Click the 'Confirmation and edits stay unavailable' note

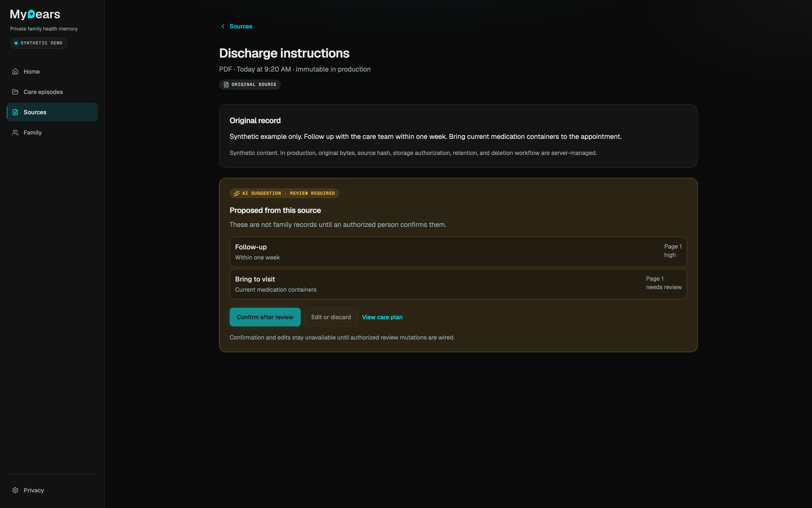point(342,337)
